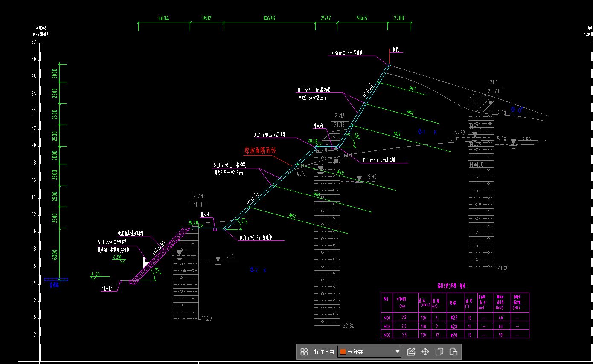
Task: Click the green 6.50 elevation mark
Action: pyautogui.click(x=117, y=257)
